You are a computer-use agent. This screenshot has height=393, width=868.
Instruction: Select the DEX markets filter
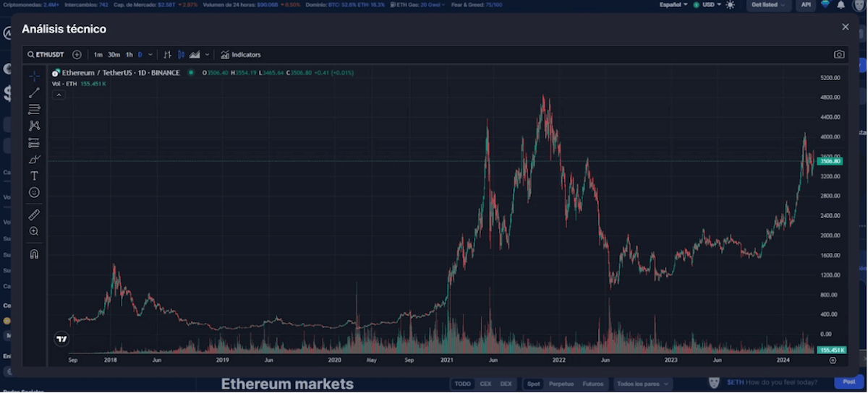pyautogui.click(x=506, y=384)
